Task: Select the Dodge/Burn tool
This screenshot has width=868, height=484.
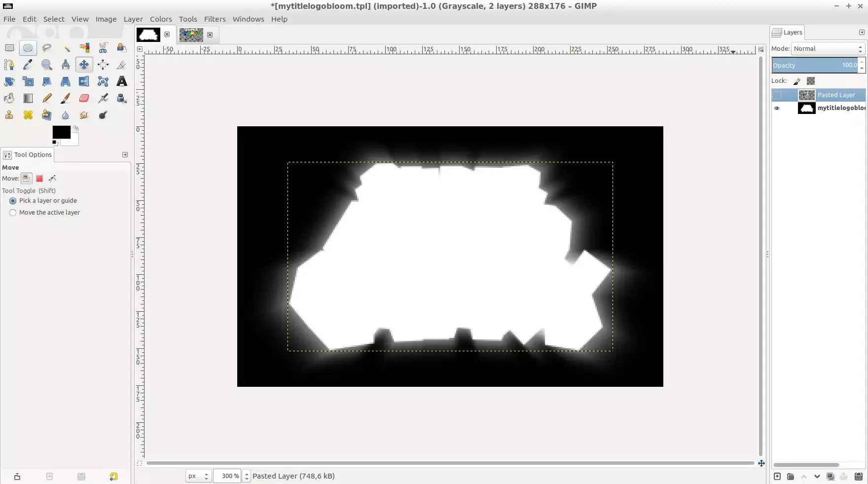Action: pos(103,115)
